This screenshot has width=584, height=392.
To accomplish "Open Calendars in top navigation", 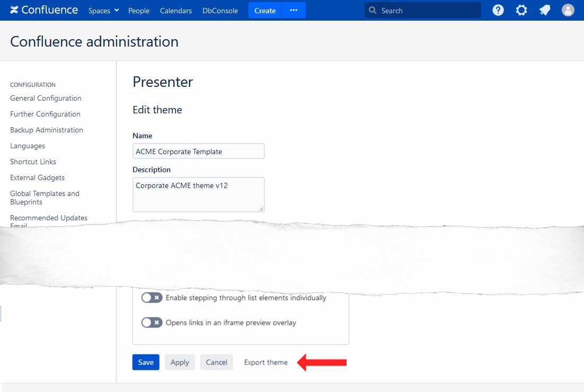I will (176, 11).
